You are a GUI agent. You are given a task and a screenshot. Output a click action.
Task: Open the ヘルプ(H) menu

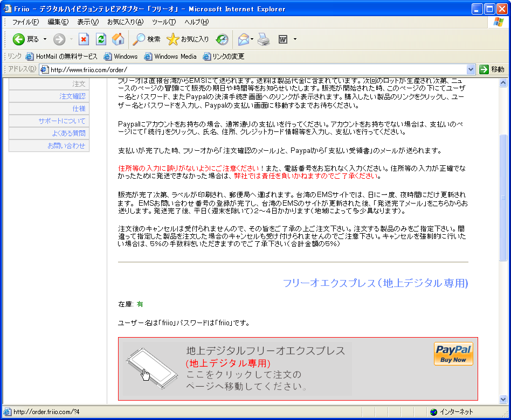coord(197,22)
